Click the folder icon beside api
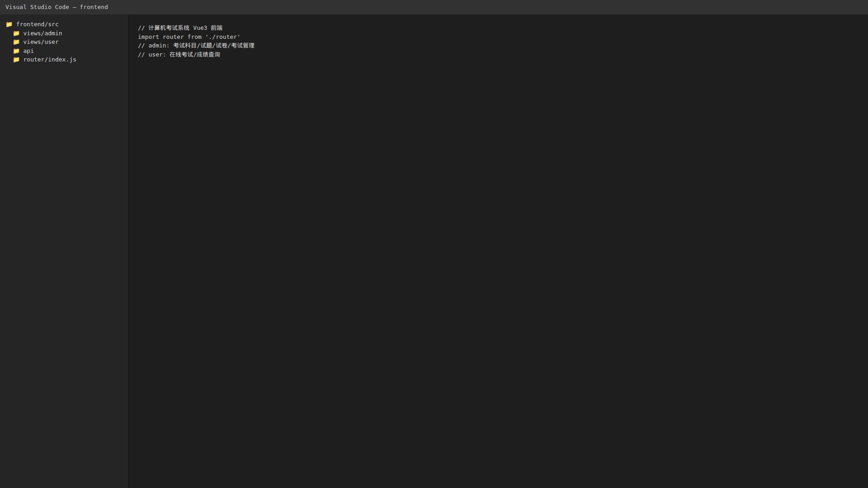868x488 pixels. 16,51
